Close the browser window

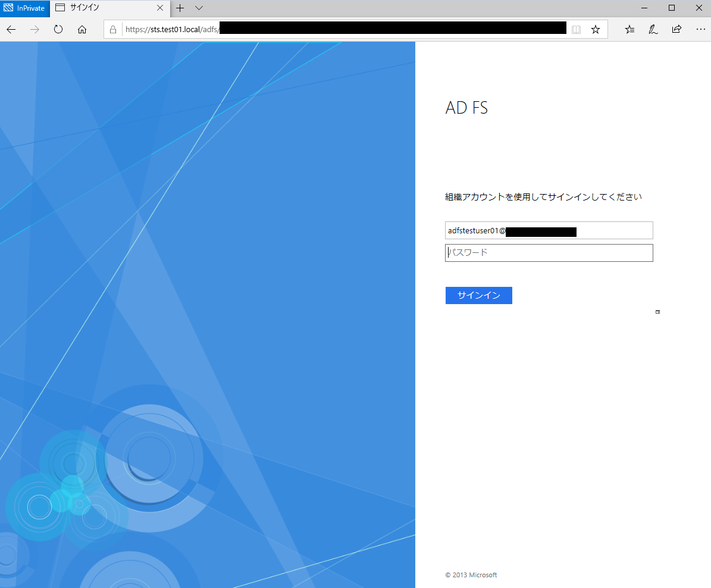click(699, 8)
